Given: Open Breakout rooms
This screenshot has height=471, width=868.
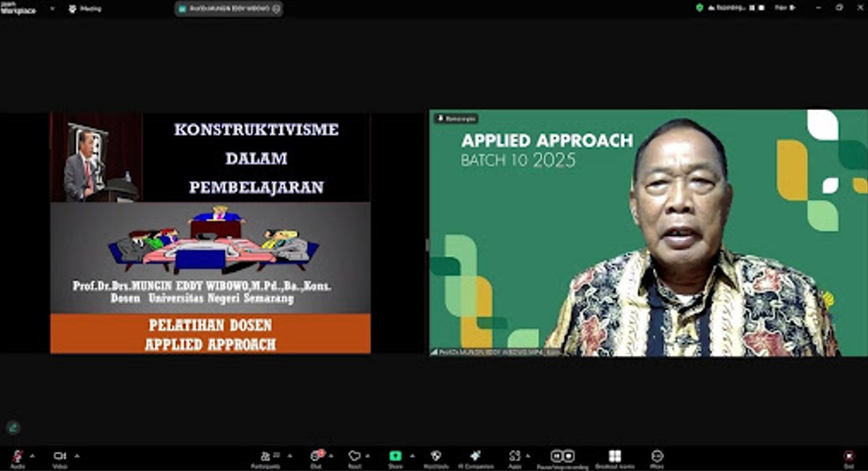Looking at the screenshot, I should (x=614, y=458).
